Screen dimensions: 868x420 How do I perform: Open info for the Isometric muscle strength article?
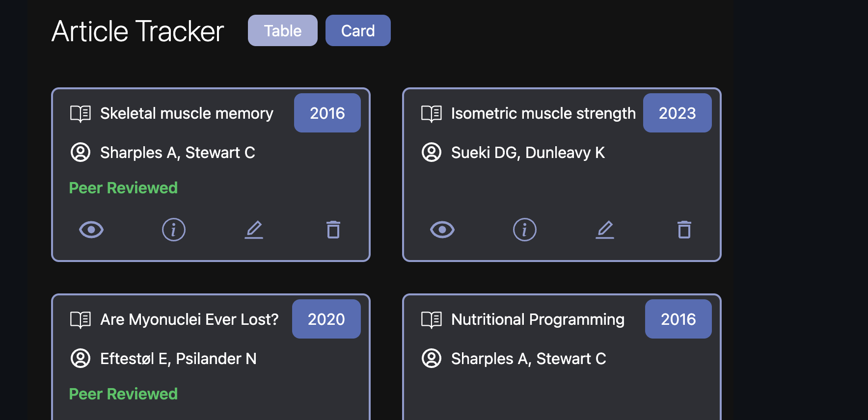pos(525,229)
